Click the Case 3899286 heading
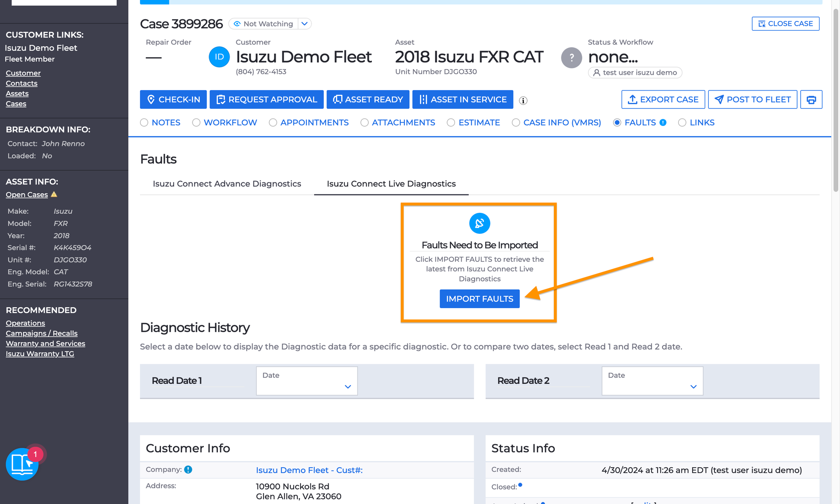840x504 pixels. point(181,24)
